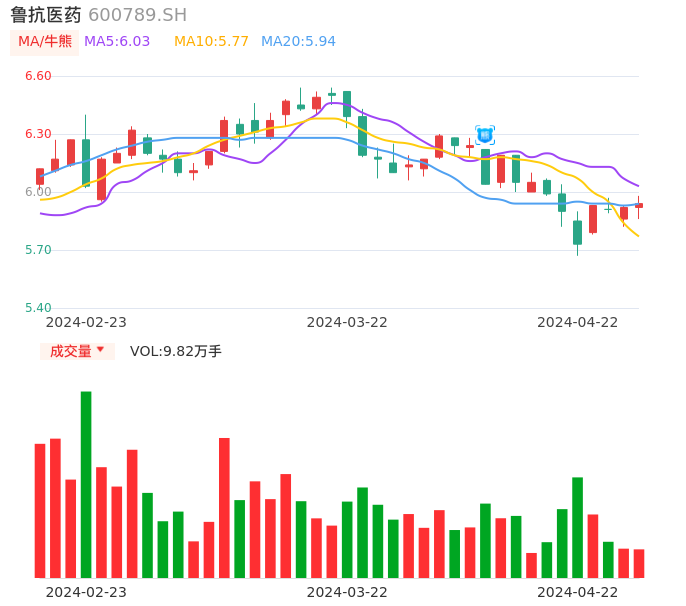This screenshot has height=606, width=686.
Task: Click the 6.30 price axis label
Action: click(x=38, y=134)
